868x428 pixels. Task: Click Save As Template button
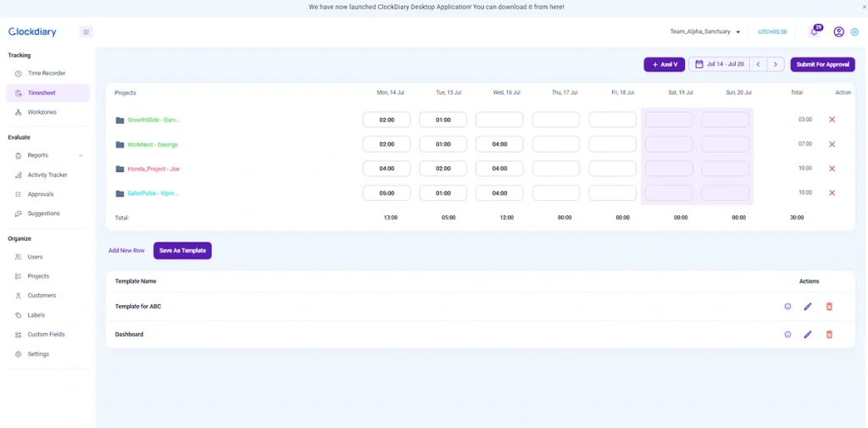(182, 250)
